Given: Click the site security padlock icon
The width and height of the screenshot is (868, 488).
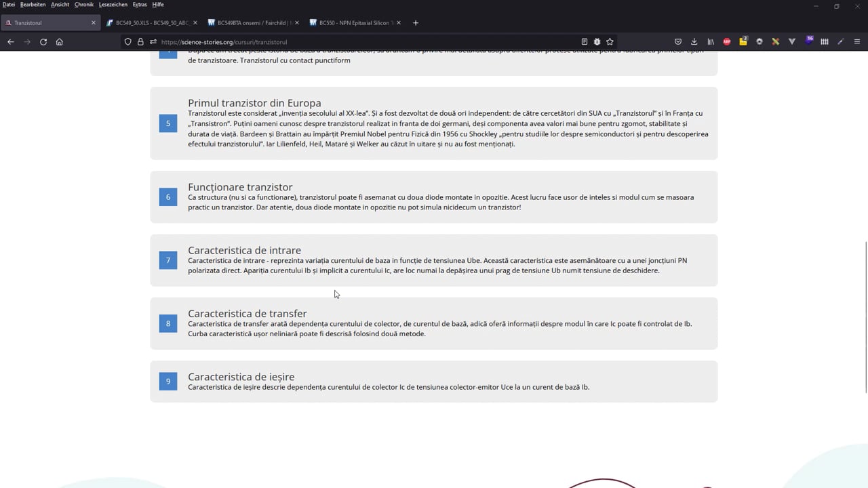Looking at the screenshot, I should tap(140, 42).
